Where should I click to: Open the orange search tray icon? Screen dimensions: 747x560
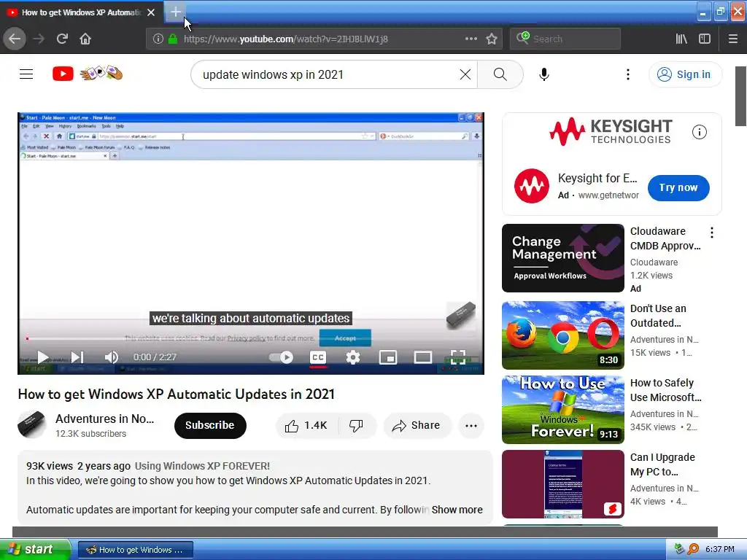(x=693, y=549)
